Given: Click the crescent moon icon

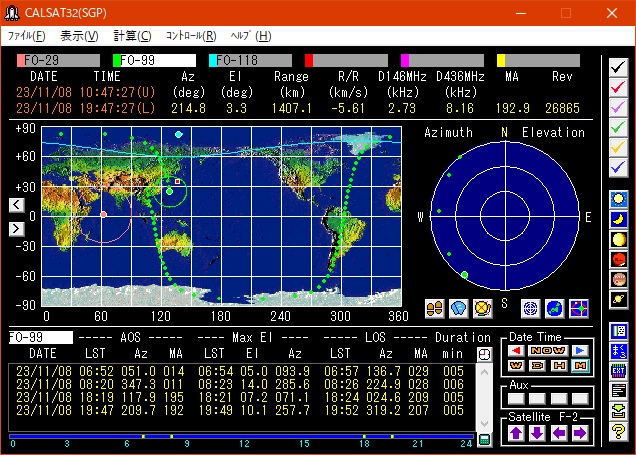Looking at the screenshot, I should (x=618, y=219).
